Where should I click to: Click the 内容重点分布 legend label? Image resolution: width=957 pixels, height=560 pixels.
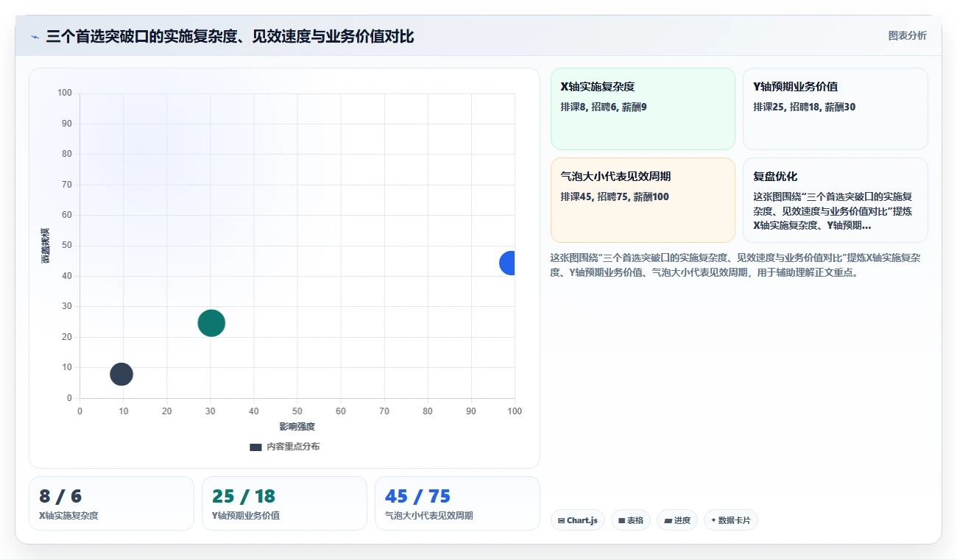pos(293,447)
